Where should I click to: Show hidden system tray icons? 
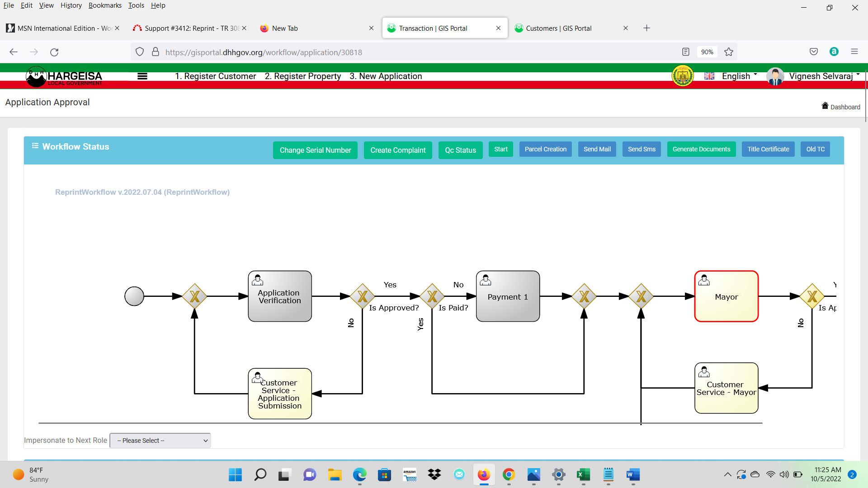727,474
